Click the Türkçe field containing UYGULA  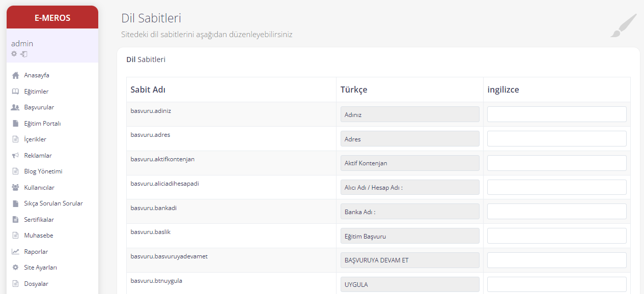click(410, 284)
